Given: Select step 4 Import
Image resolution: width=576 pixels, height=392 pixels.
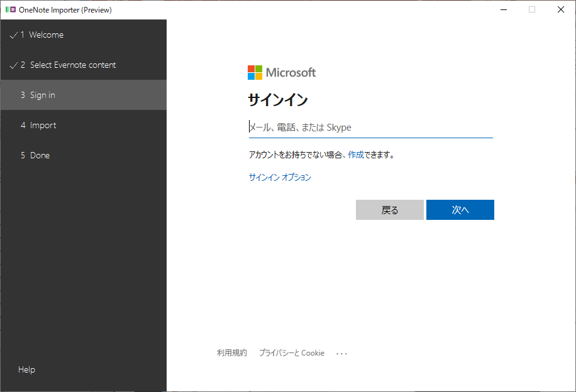Looking at the screenshot, I should click(x=84, y=125).
